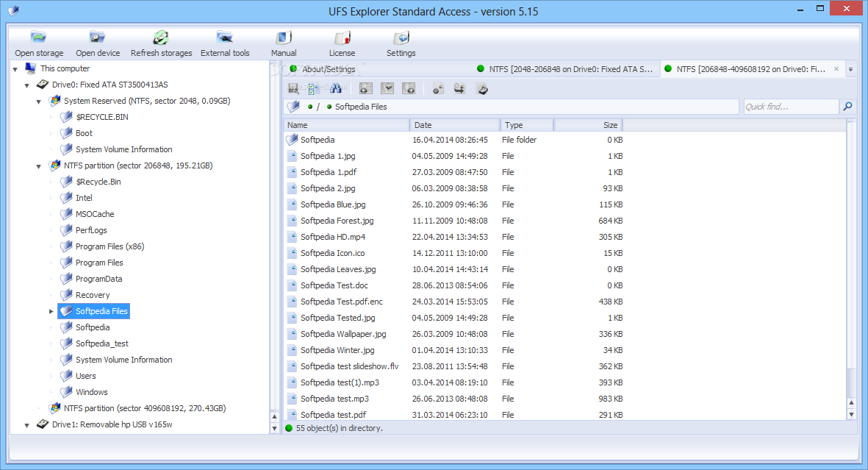Screen dimensions: 868x470
Task: Sort by the Name column header
Action: pyautogui.click(x=346, y=125)
